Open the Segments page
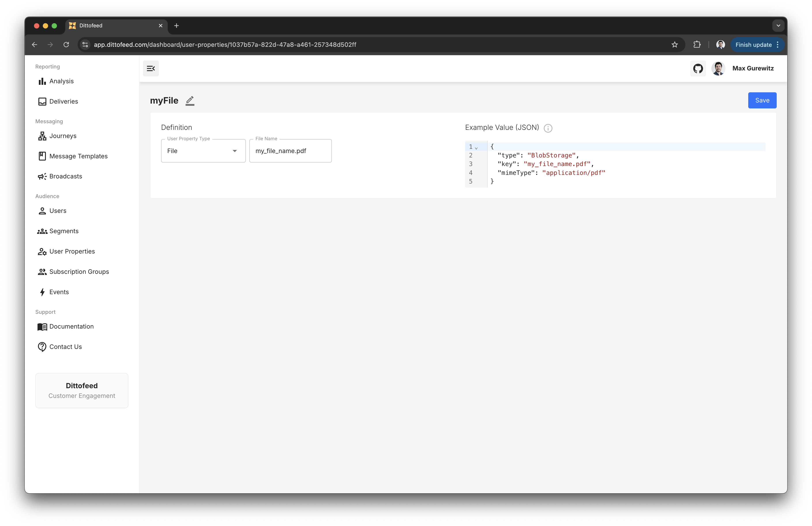This screenshot has height=526, width=812. point(64,231)
